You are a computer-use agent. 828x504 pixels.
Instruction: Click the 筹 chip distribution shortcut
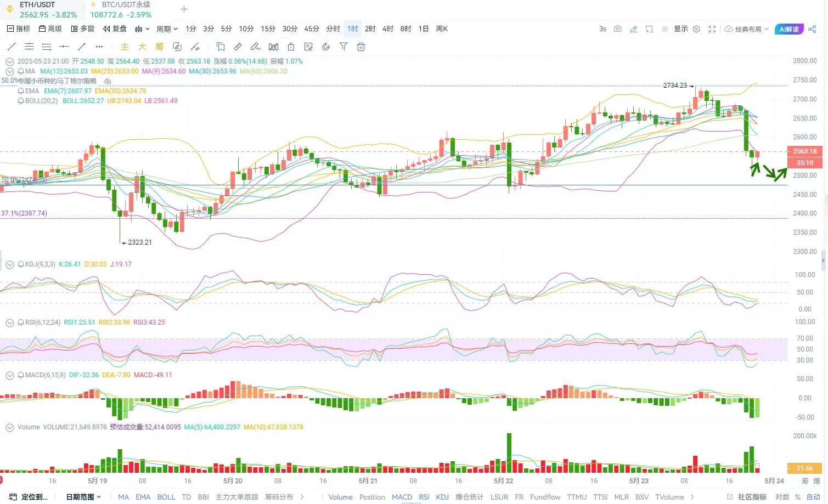coord(160,47)
